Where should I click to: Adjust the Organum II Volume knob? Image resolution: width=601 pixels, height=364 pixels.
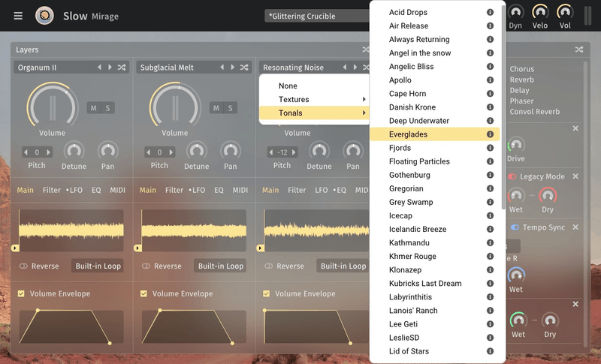tap(52, 105)
